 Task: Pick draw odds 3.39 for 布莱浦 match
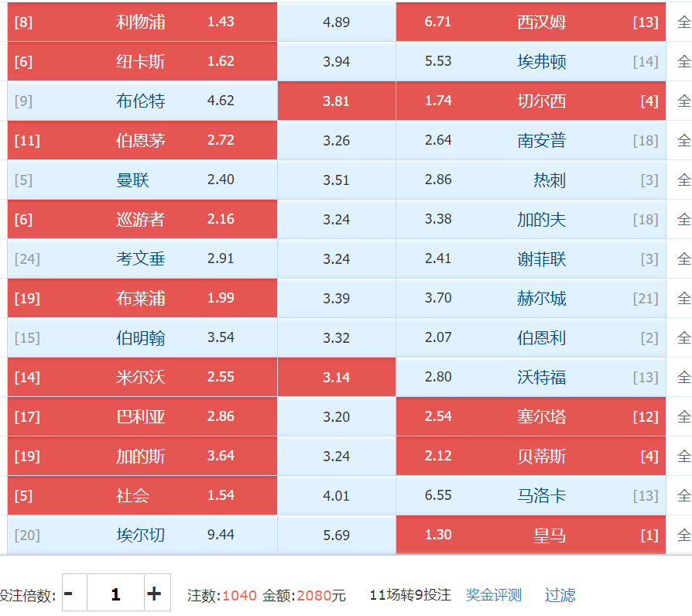coord(336,298)
